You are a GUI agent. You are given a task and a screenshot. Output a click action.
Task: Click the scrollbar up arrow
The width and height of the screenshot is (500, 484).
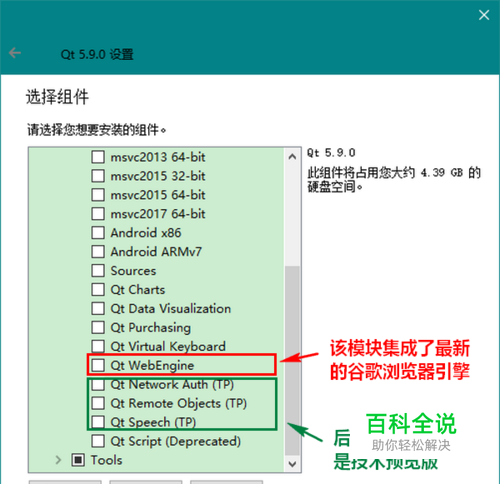pos(292,157)
